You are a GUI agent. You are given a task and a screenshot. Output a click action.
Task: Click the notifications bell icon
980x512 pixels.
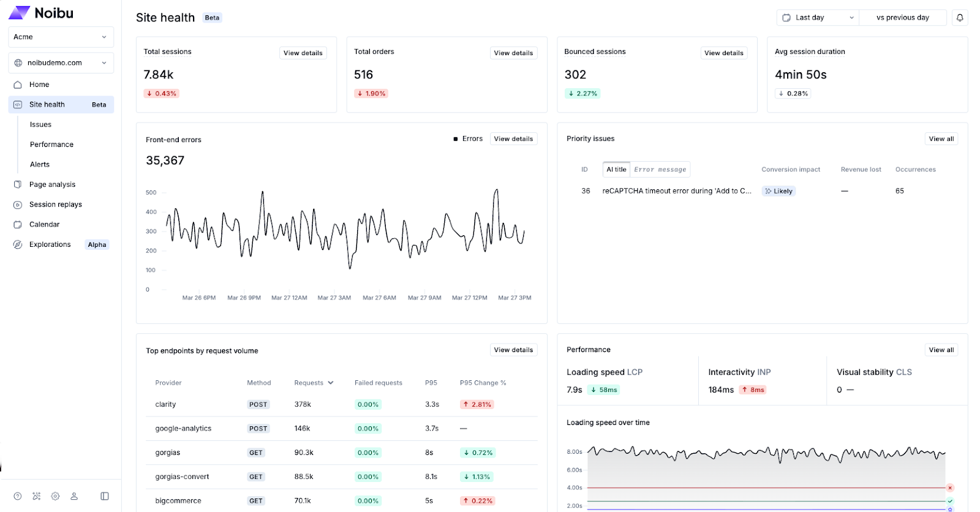(960, 18)
